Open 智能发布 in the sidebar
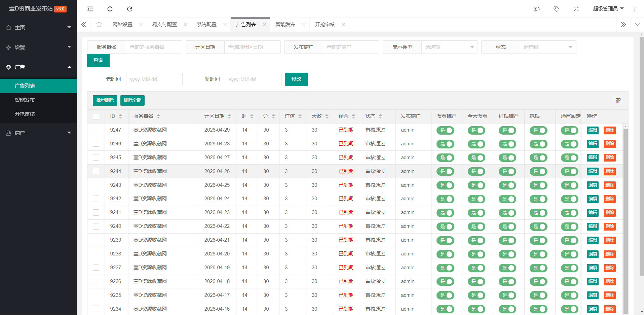The image size is (644, 315). pos(38,100)
